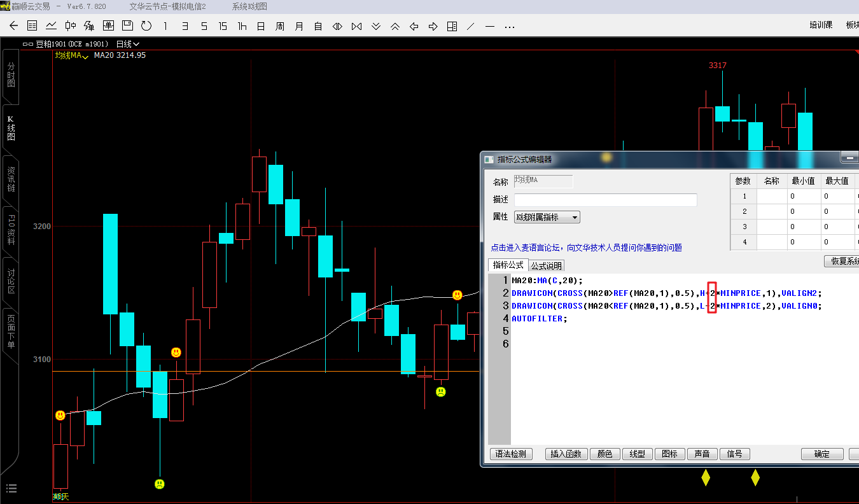Select the diagonal line drawing tool
This screenshot has width=859, height=504.
[471, 26]
